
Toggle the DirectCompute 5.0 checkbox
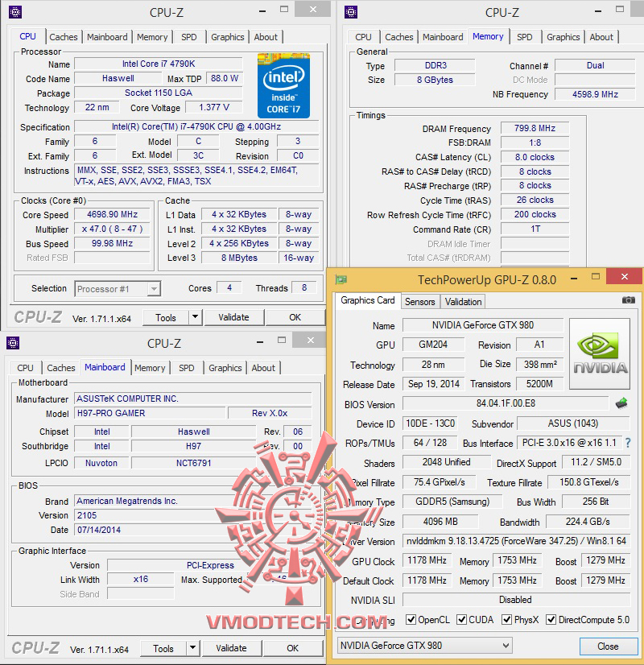click(x=551, y=619)
